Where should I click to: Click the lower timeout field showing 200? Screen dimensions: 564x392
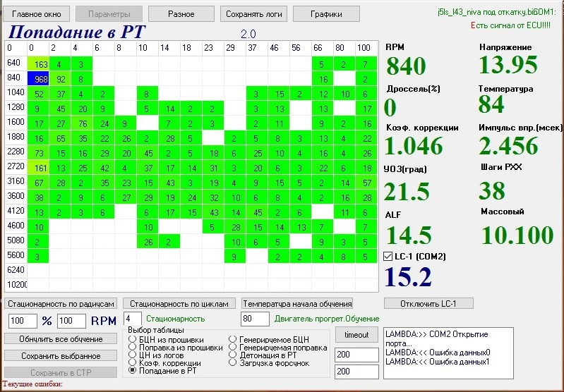click(x=356, y=372)
